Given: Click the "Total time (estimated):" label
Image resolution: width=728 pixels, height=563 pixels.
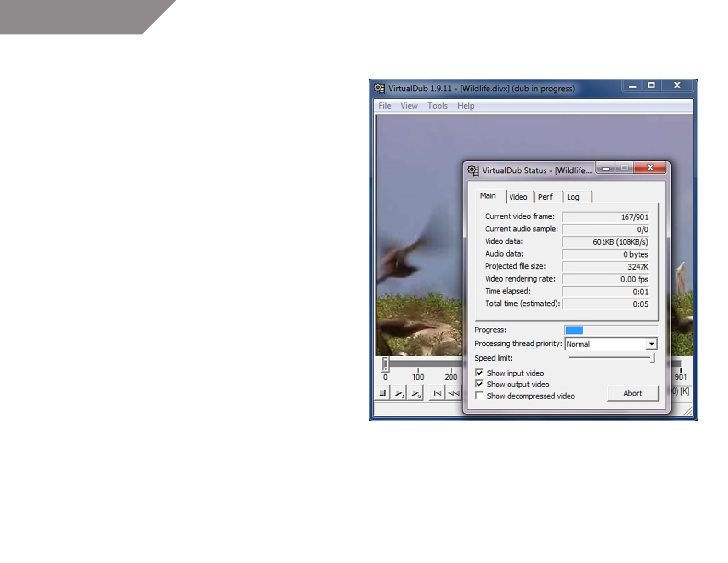Looking at the screenshot, I should 523,303.
